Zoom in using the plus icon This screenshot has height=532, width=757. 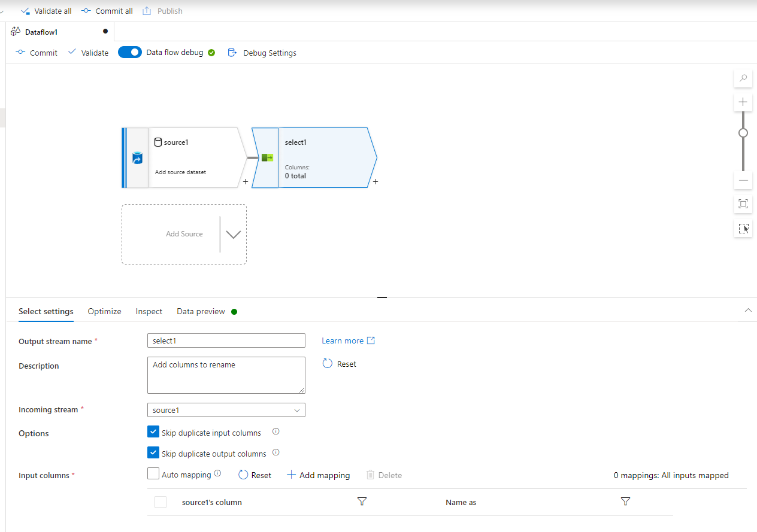coord(743,102)
